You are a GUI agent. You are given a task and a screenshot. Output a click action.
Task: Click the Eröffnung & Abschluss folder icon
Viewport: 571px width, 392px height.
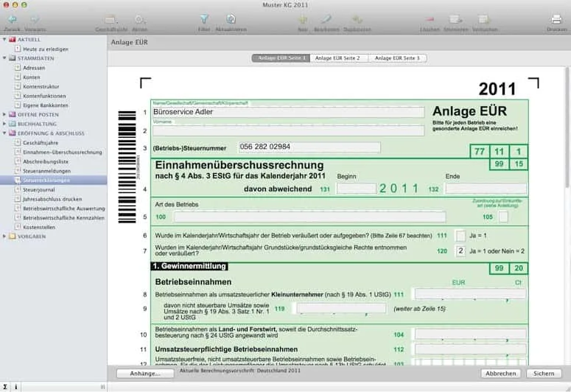pos(13,133)
